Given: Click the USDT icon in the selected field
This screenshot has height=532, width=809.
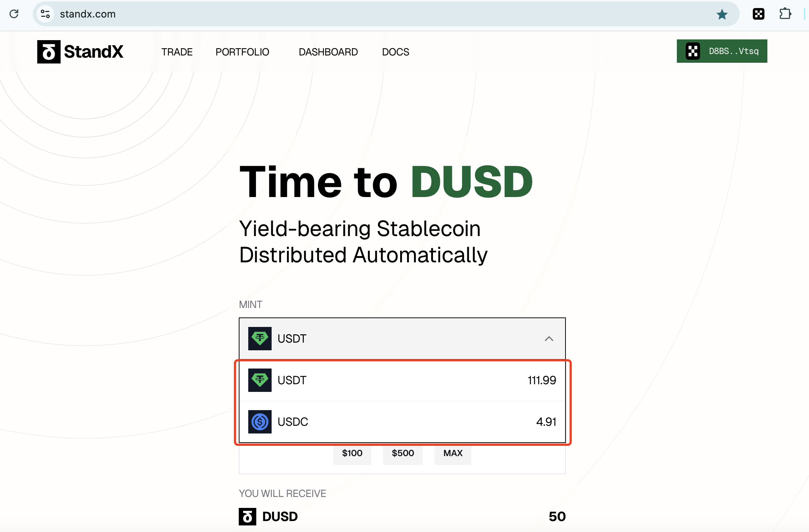Looking at the screenshot, I should (260, 339).
